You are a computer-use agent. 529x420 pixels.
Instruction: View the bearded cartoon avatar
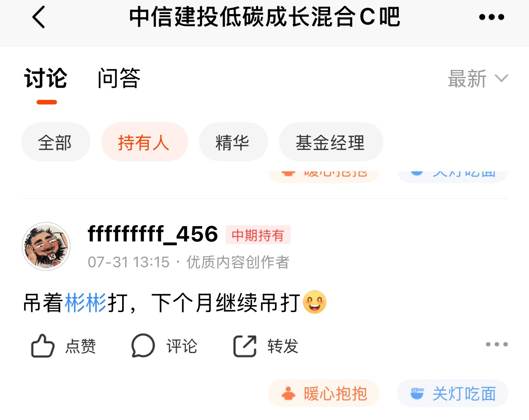coord(46,246)
